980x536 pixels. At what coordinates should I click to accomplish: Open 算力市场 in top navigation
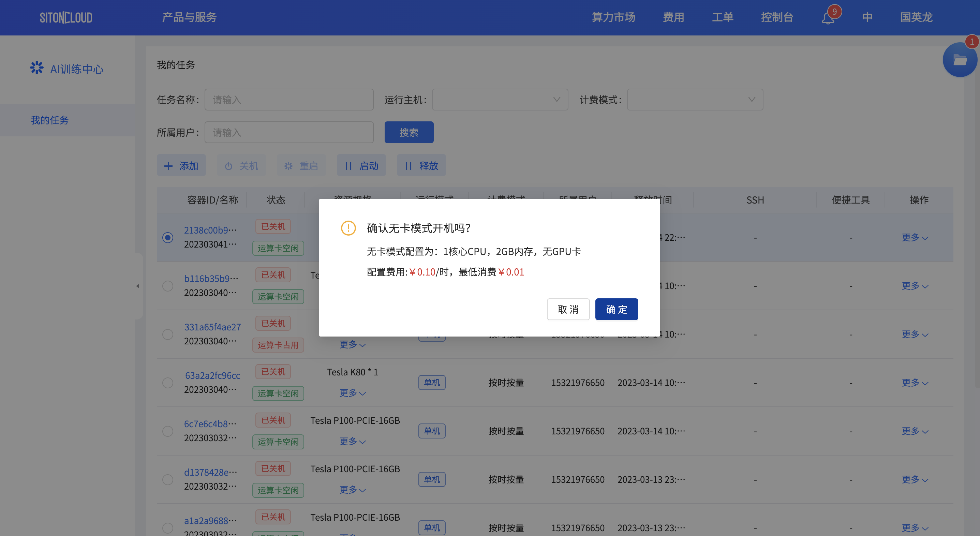click(x=613, y=17)
